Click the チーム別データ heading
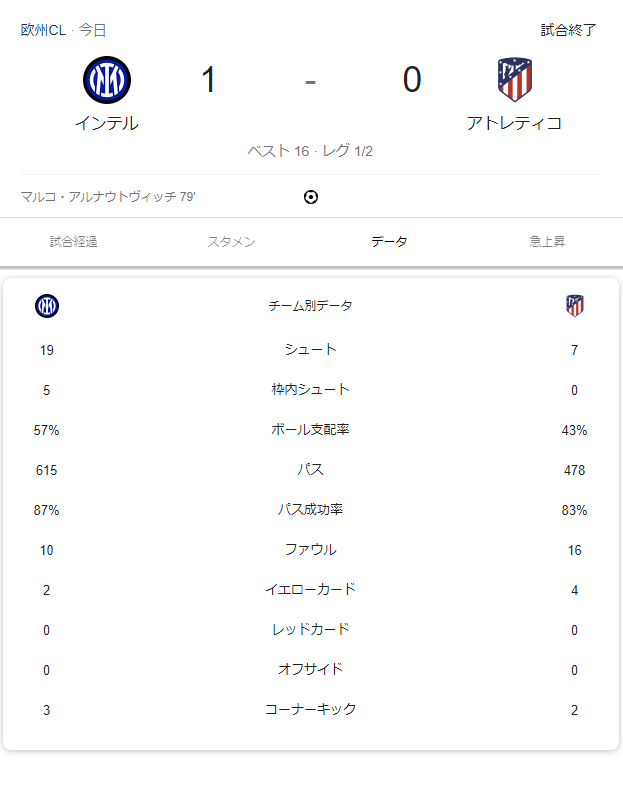 (x=310, y=306)
